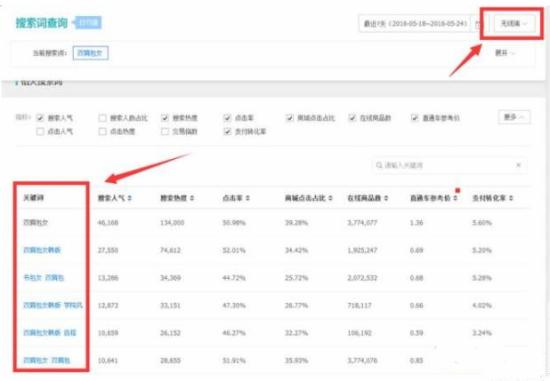Sort table by 商城点击占比 column arrows

tap(330, 198)
